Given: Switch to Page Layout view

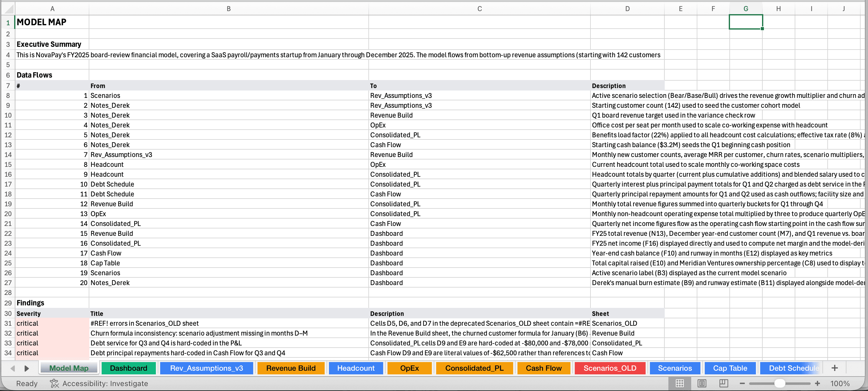Looking at the screenshot, I should click(x=702, y=383).
